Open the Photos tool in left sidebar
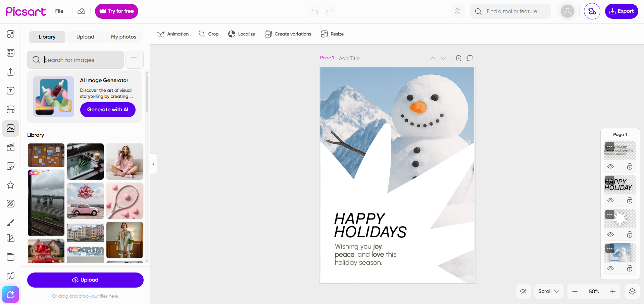644x304 pixels. pos(11,128)
